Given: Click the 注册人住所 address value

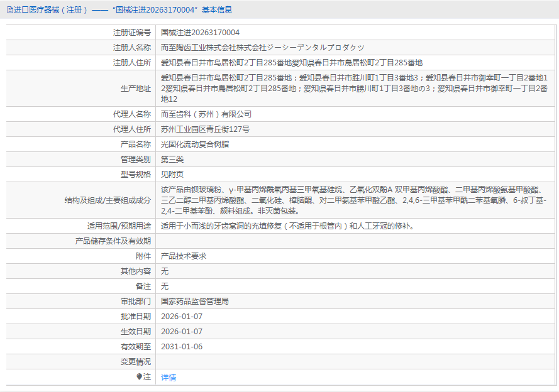Looking at the screenshot, I should (x=291, y=63).
